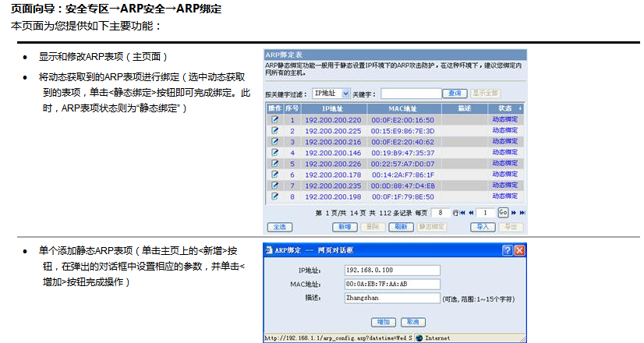Click IP address 192.200.200.225
This screenshot has width=644, height=343.
coord(333,131)
